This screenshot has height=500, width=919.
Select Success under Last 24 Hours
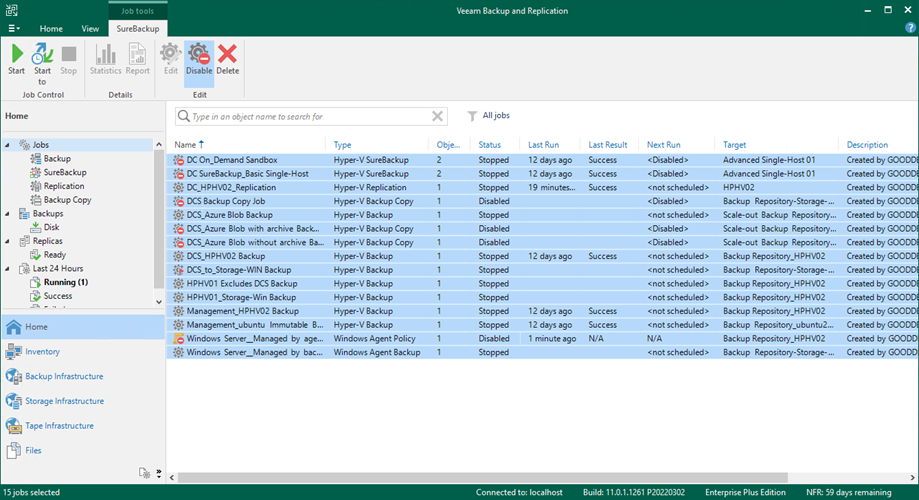coord(57,296)
